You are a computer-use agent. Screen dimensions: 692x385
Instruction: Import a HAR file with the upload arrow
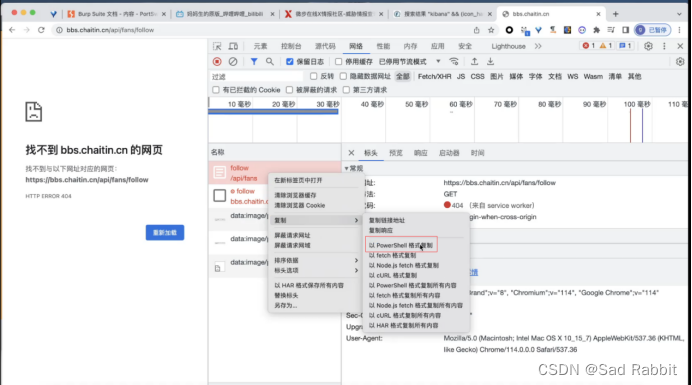474,62
